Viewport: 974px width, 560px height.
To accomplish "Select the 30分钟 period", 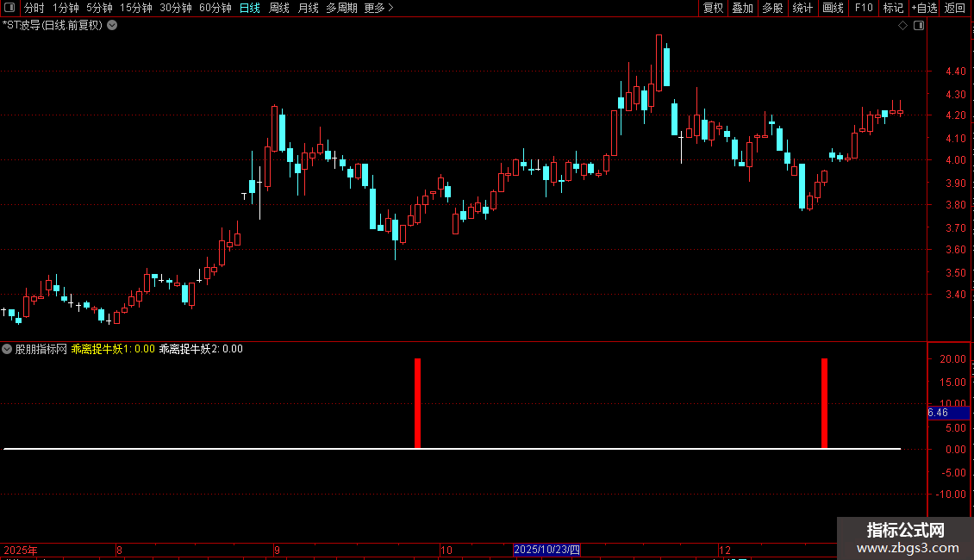I will [176, 8].
